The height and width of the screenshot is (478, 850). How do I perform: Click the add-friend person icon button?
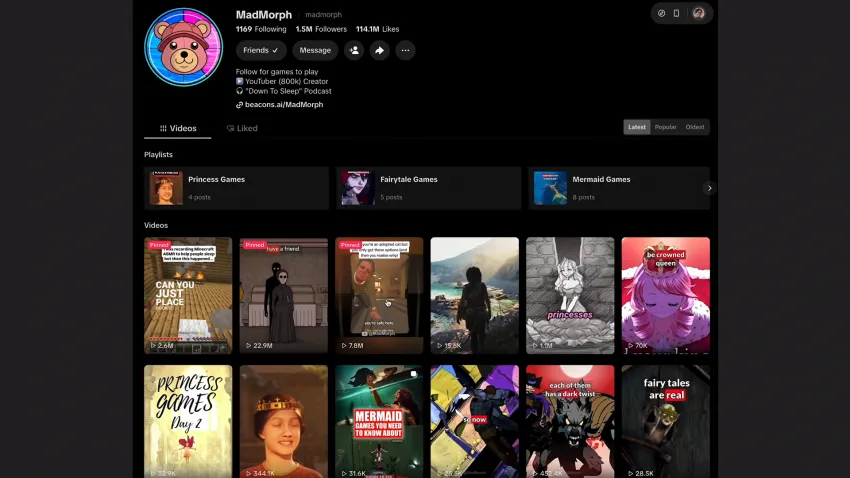coord(354,50)
